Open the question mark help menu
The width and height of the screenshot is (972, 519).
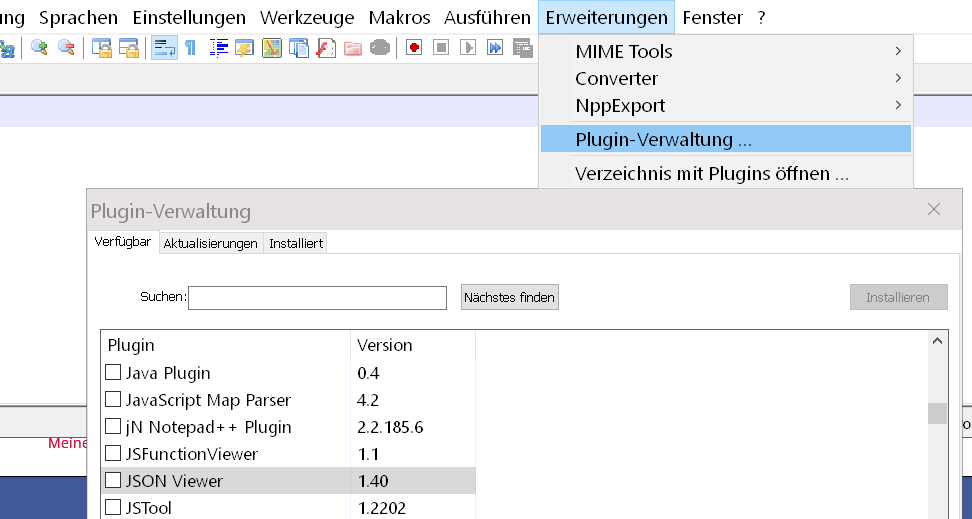coord(761,17)
